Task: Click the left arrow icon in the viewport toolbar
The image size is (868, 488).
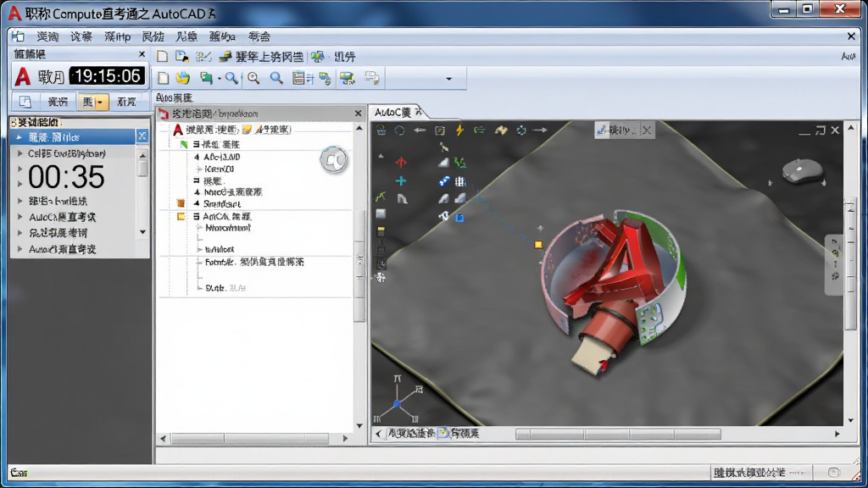Action: point(420,130)
